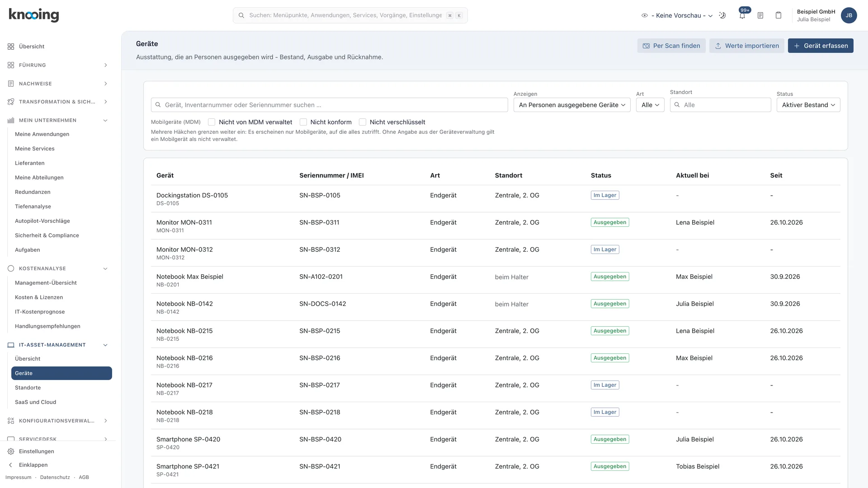
Task: Click the 'Per Scan finden' button
Action: pyautogui.click(x=671, y=46)
